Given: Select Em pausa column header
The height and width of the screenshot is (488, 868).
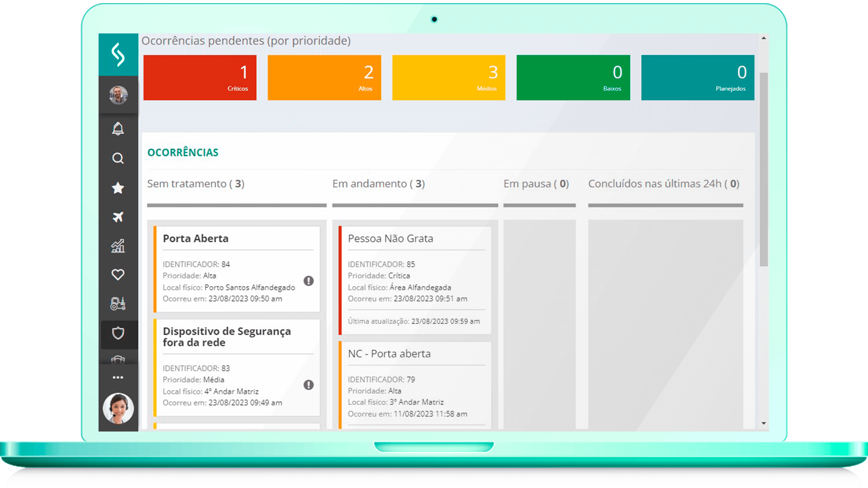Looking at the screenshot, I should click(536, 184).
